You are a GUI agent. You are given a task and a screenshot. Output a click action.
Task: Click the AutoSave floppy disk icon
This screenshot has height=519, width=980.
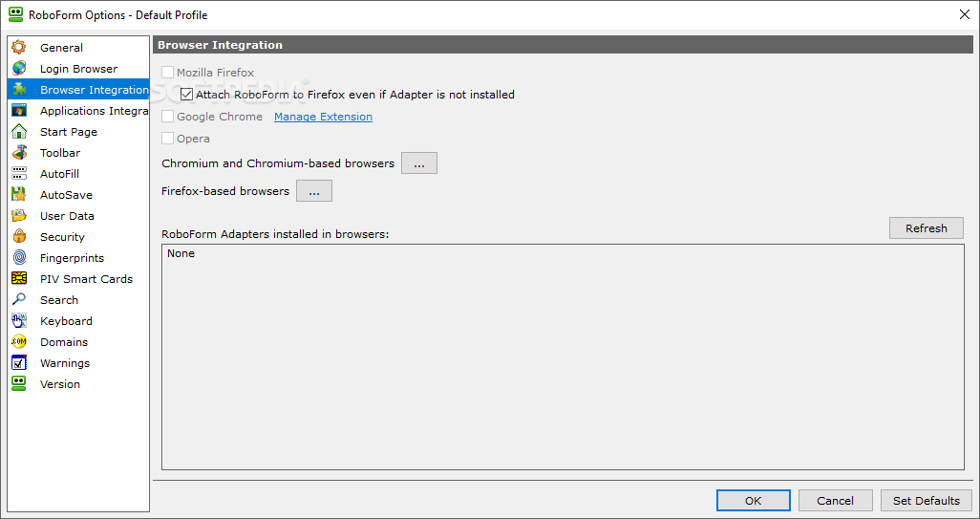(19, 194)
